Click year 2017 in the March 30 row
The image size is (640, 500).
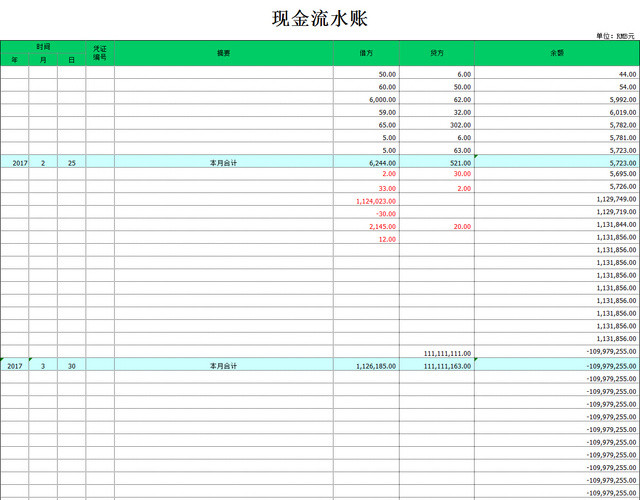15,366
